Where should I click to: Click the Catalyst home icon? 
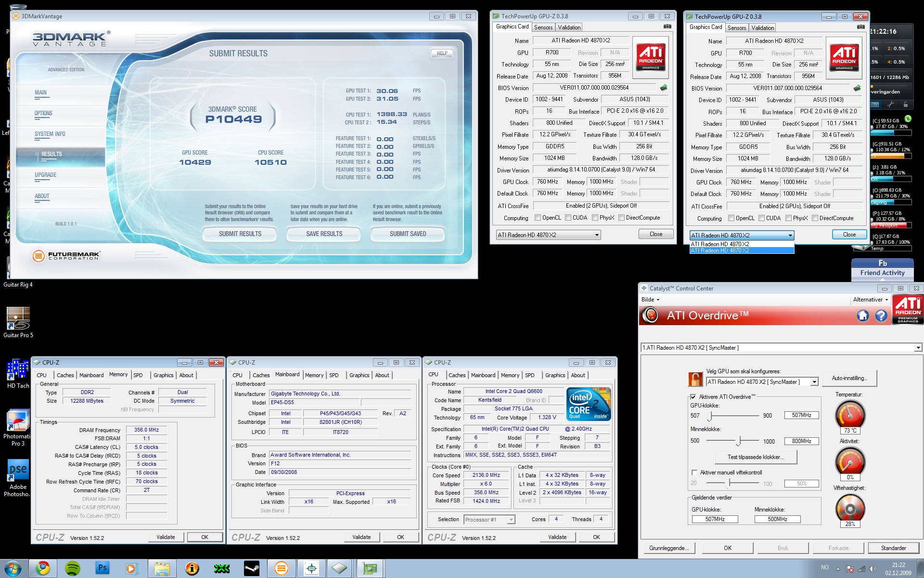coord(863,315)
